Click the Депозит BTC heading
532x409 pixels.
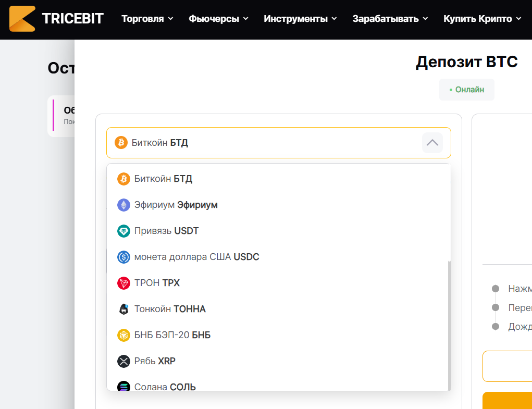click(466, 62)
